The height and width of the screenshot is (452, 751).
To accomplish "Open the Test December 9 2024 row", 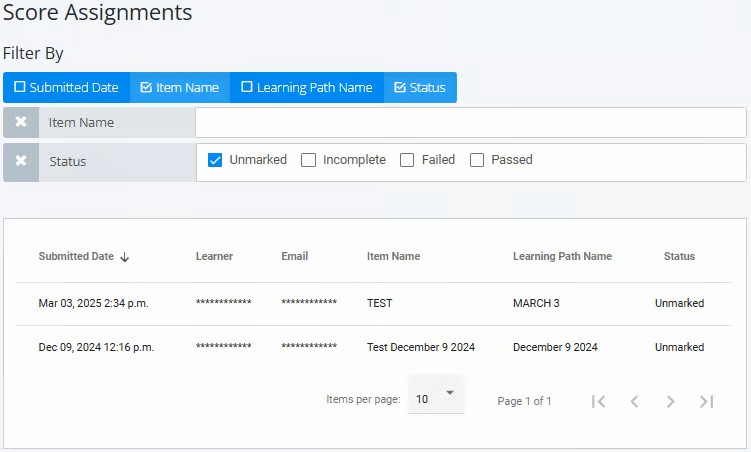I will (420, 348).
